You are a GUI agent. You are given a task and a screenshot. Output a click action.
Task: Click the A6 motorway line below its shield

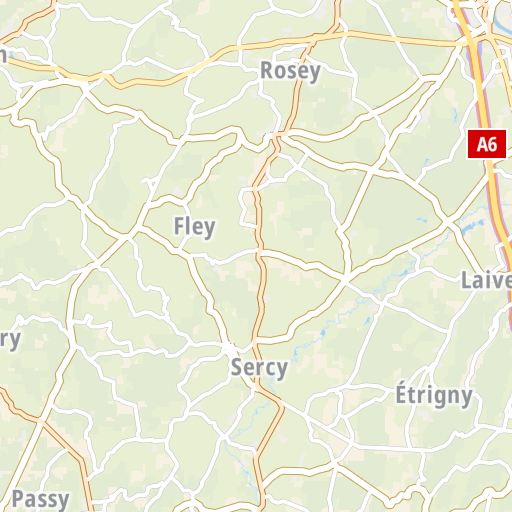[498, 207]
